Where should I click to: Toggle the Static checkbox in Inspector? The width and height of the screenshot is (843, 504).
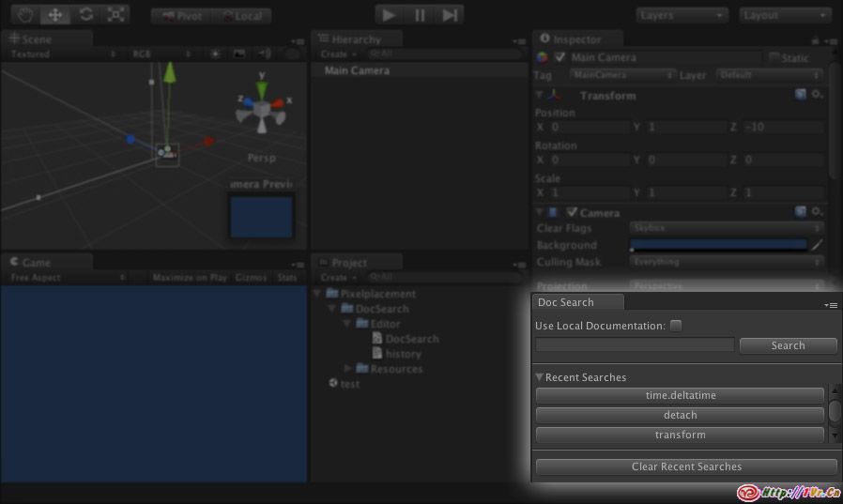tap(774, 58)
